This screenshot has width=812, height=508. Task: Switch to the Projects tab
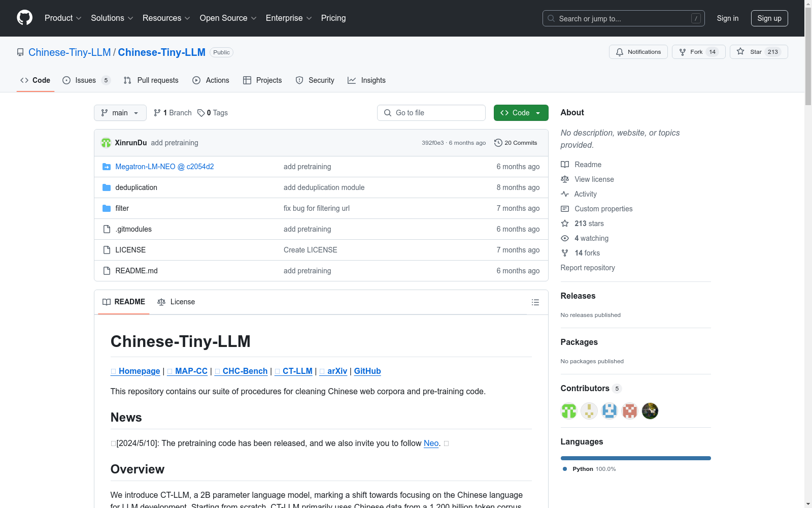point(262,80)
